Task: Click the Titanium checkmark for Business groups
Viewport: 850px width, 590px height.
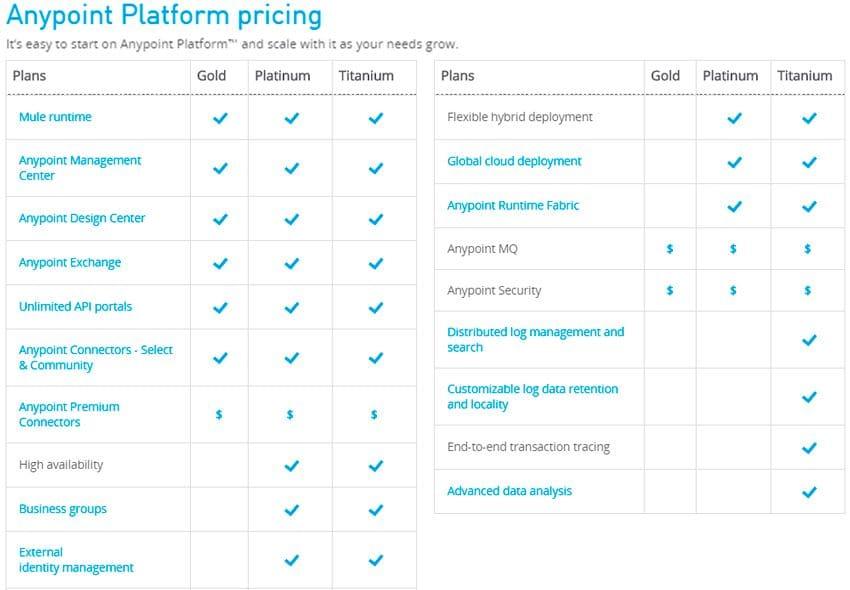Action: pyautogui.click(x=375, y=510)
